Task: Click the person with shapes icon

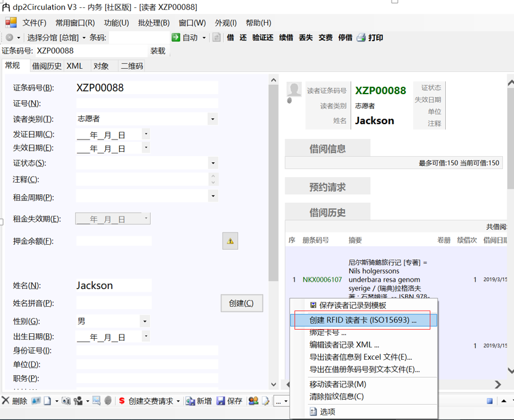Action: (78, 401)
